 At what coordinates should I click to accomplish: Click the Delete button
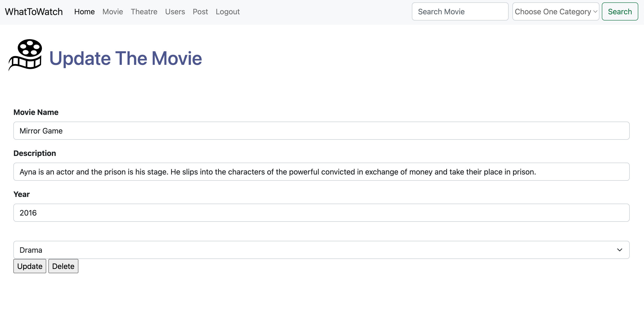pos(63,266)
